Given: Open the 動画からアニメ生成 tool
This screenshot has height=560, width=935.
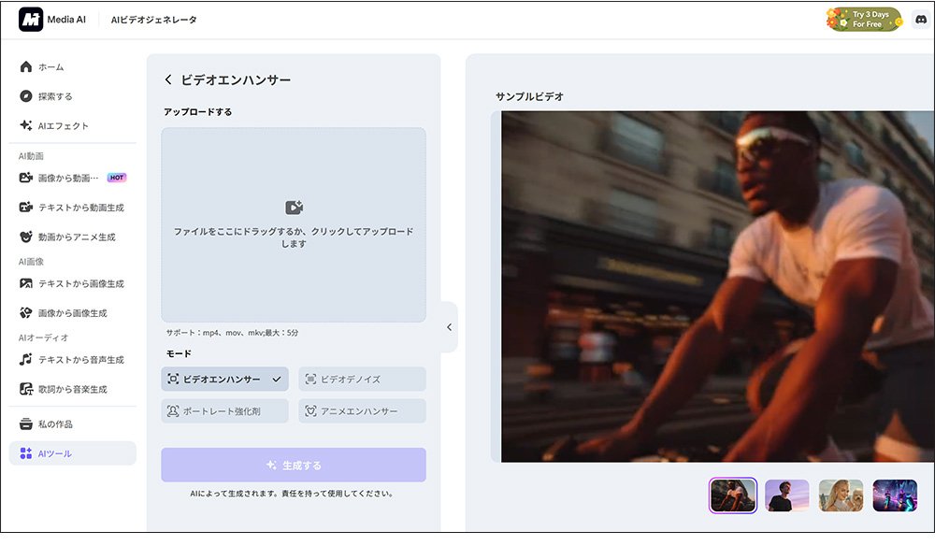Looking at the screenshot, I should (71, 237).
